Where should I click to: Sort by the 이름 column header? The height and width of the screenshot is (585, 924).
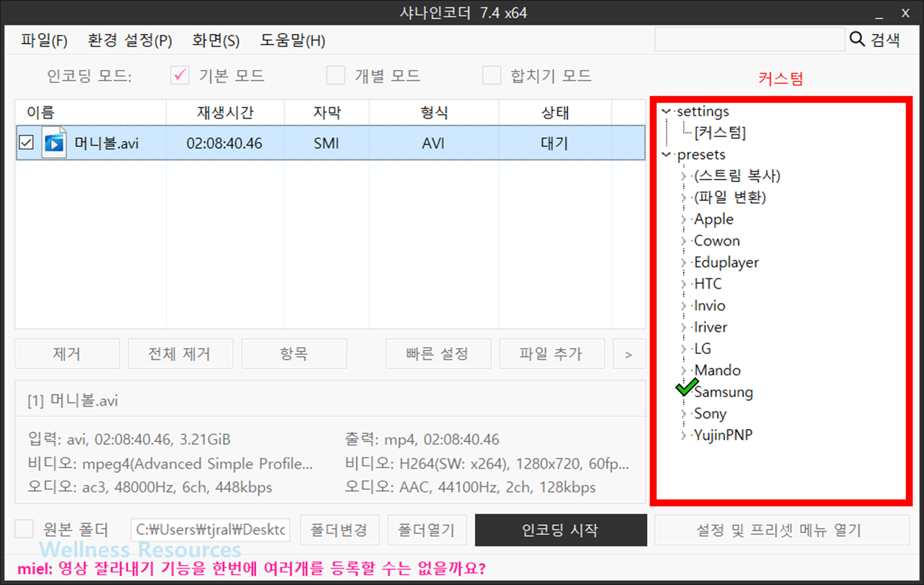pyautogui.click(x=91, y=112)
